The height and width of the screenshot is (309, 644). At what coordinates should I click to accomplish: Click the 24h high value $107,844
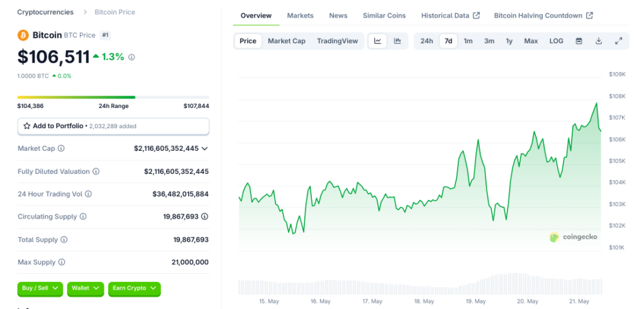(196, 106)
